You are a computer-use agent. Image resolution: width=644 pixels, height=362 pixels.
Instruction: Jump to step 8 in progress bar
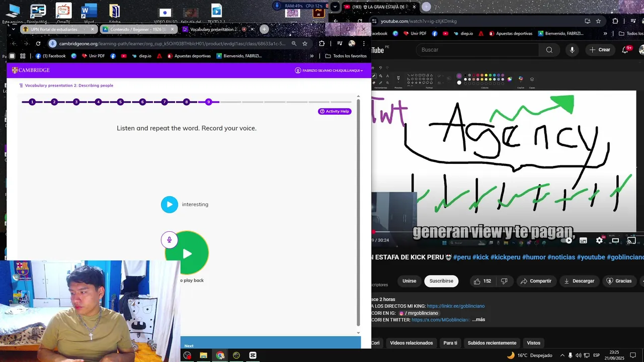186,102
